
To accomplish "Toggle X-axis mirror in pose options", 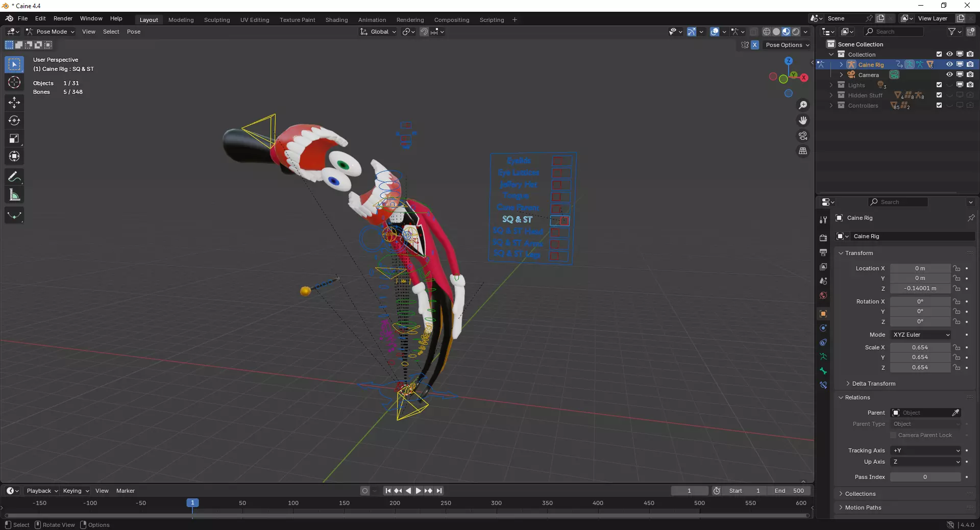I will coord(755,45).
